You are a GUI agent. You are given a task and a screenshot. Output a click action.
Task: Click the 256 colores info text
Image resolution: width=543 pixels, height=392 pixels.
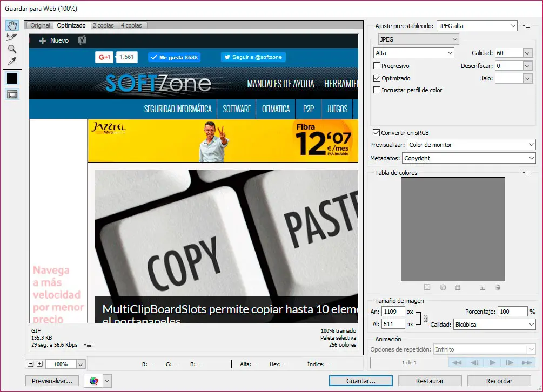[x=343, y=344]
